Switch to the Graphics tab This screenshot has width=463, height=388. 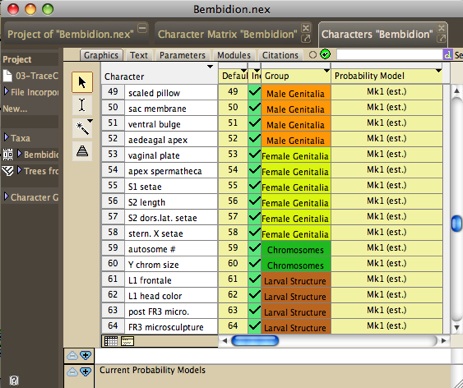pyautogui.click(x=101, y=55)
